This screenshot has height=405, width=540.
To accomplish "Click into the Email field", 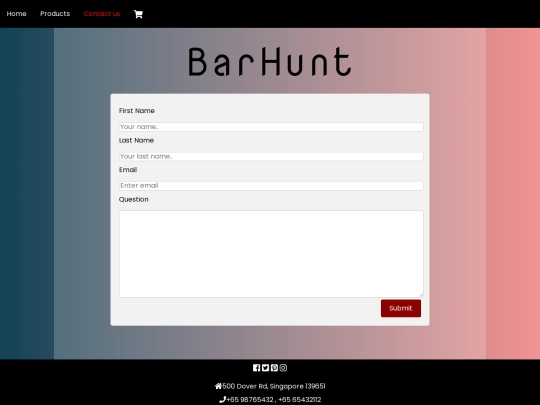I will (x=271, y=186).
